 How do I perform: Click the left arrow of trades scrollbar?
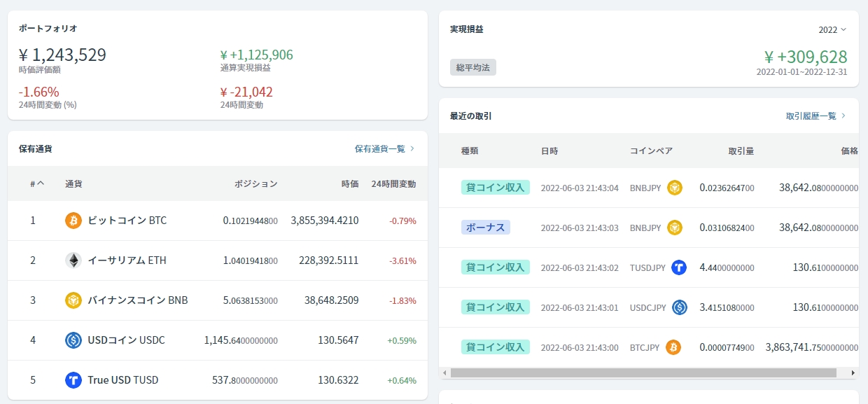[x=444, y=373]
